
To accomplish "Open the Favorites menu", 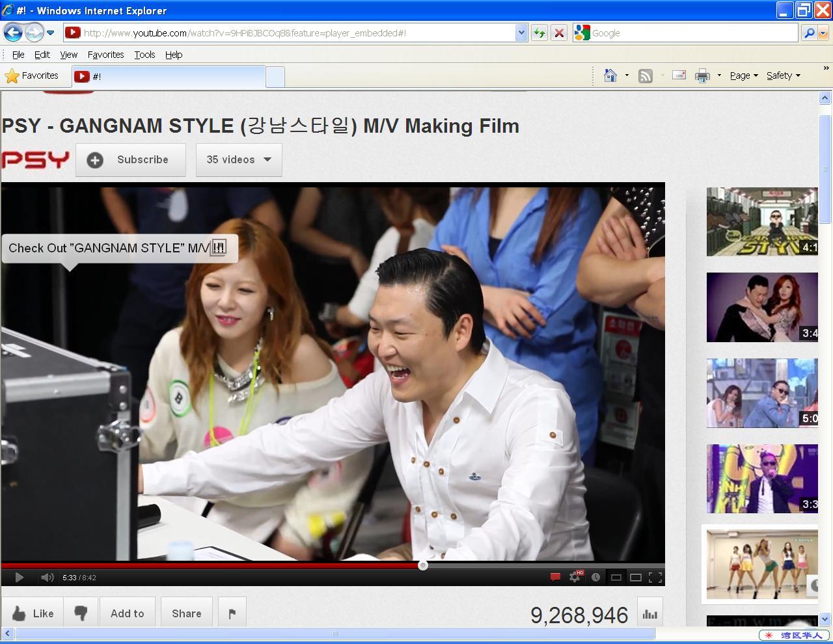I will point(105,55).
